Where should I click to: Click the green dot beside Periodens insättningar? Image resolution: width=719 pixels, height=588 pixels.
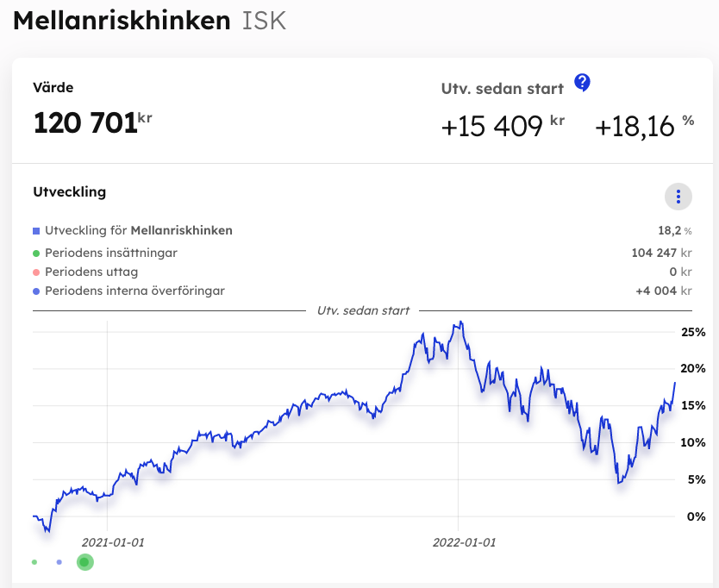[36, 253]
